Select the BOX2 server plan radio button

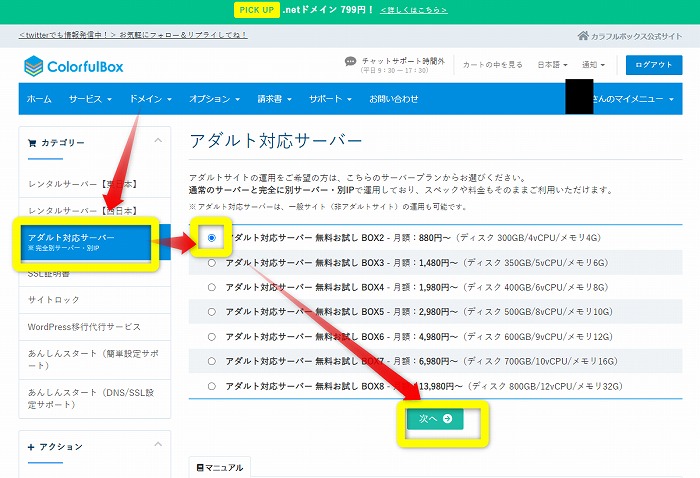211,238
